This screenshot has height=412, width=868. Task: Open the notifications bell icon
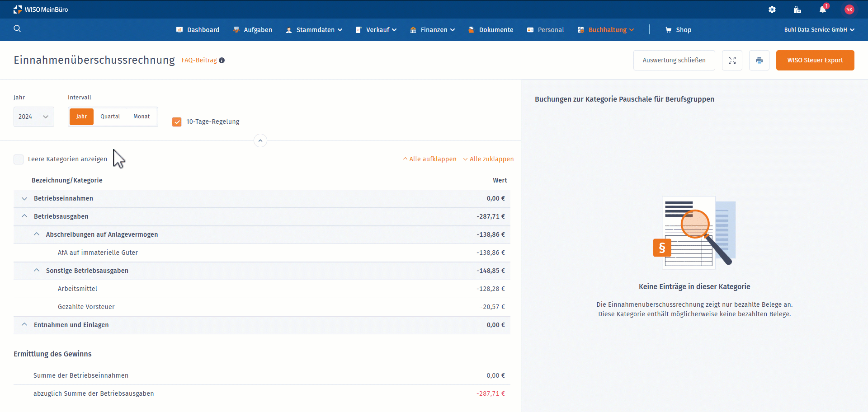click(x=822, y=9)
